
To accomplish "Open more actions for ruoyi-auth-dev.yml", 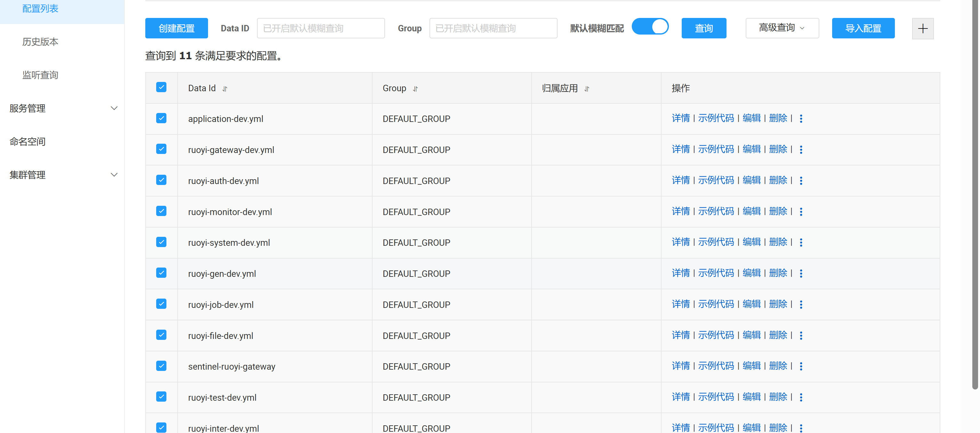I will [801, 181].
